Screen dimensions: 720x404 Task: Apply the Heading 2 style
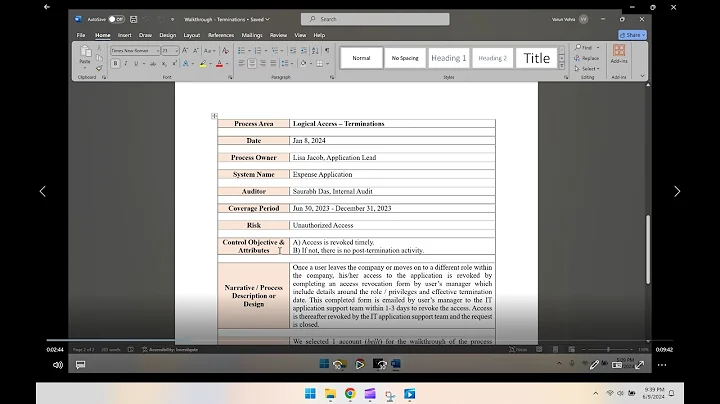(492, 58)
